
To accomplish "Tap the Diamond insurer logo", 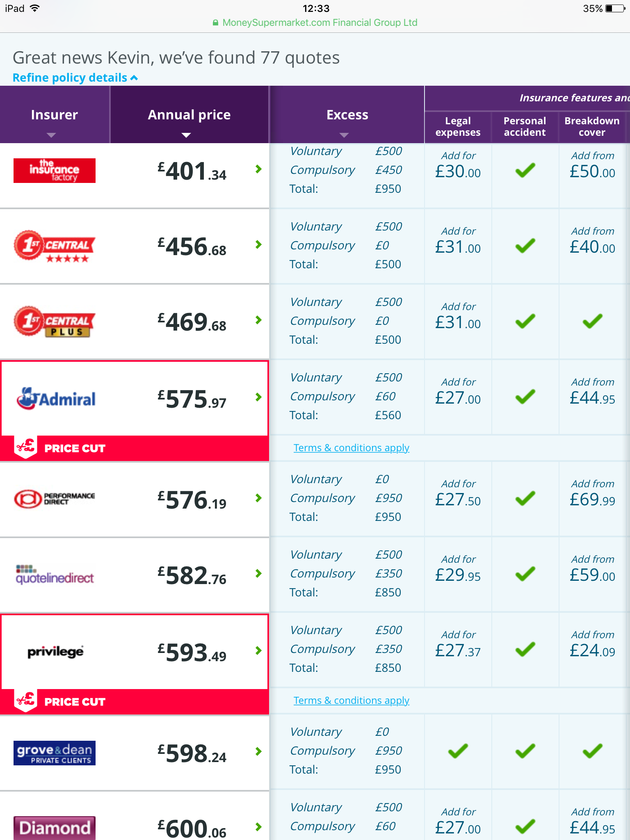I will (x=55, y=828).
